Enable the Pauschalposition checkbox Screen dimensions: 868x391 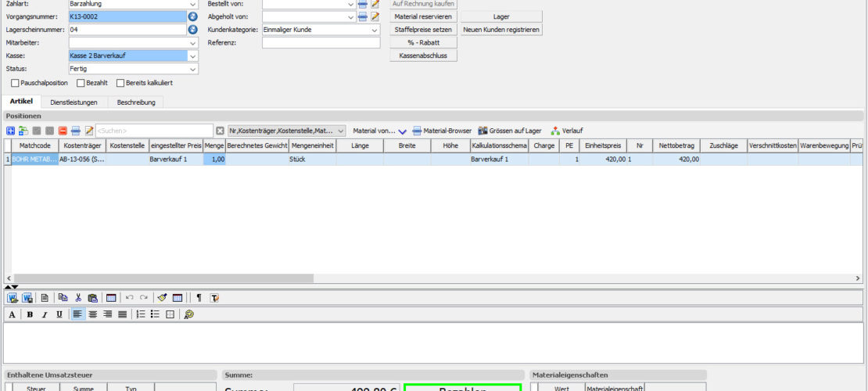pyautogui.click(x=16, y=83)
